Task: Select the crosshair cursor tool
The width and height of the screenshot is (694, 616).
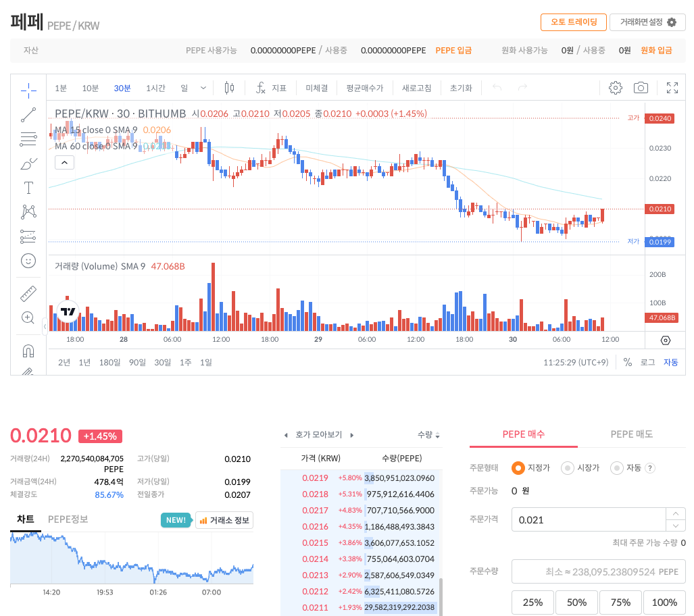Action: pos(28,91)
